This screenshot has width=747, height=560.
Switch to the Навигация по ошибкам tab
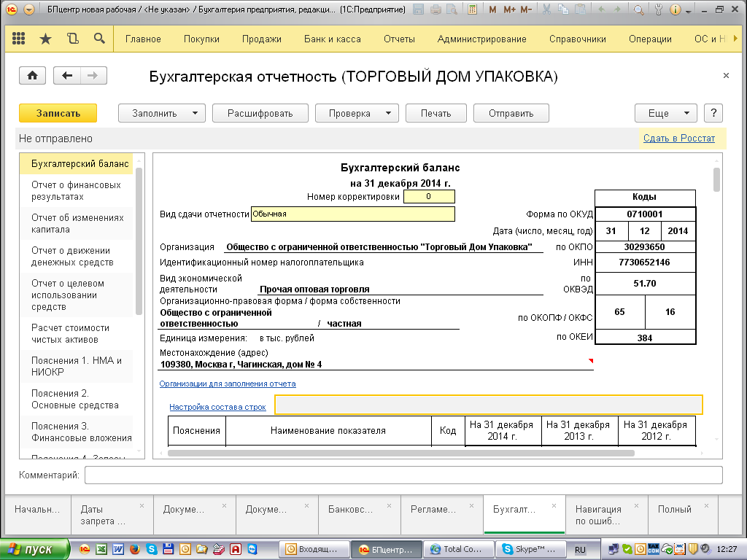click(x=598, y=515)
